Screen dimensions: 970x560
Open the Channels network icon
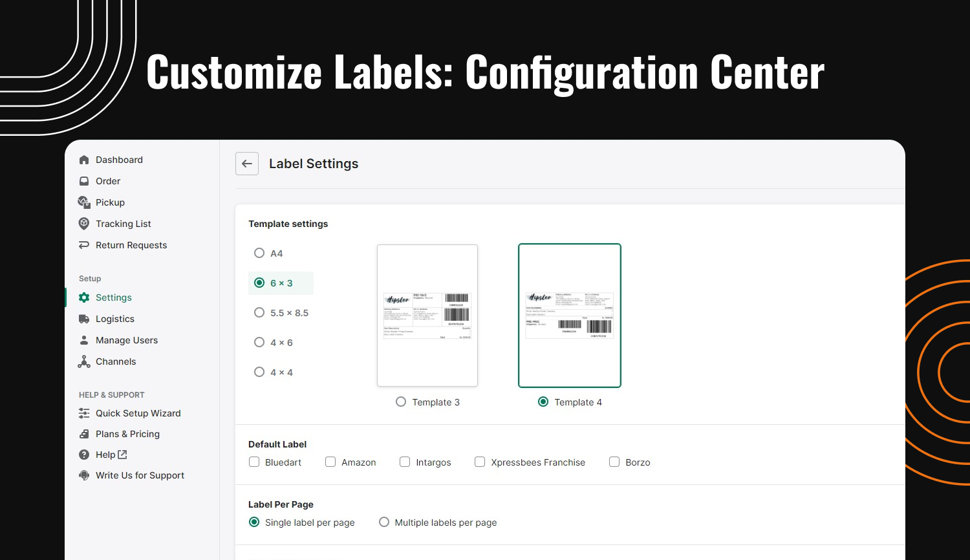tap(84, 361)
